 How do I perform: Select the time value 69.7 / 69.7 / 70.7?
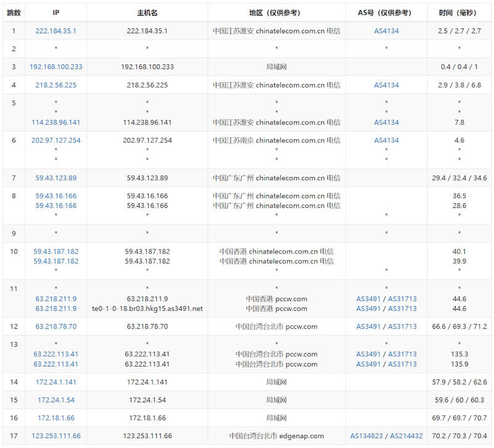pyautogui.click(x=459, y=418)
